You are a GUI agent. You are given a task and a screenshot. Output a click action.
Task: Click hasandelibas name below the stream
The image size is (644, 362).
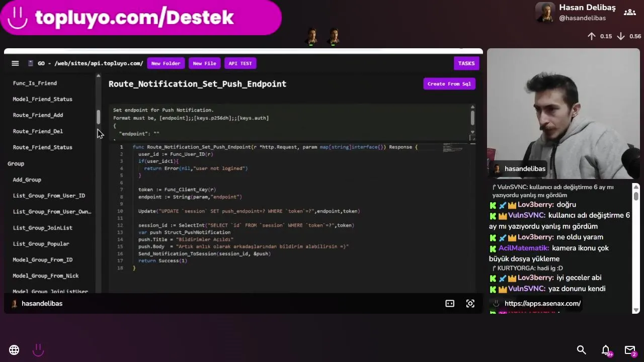(x=42, y=304)
